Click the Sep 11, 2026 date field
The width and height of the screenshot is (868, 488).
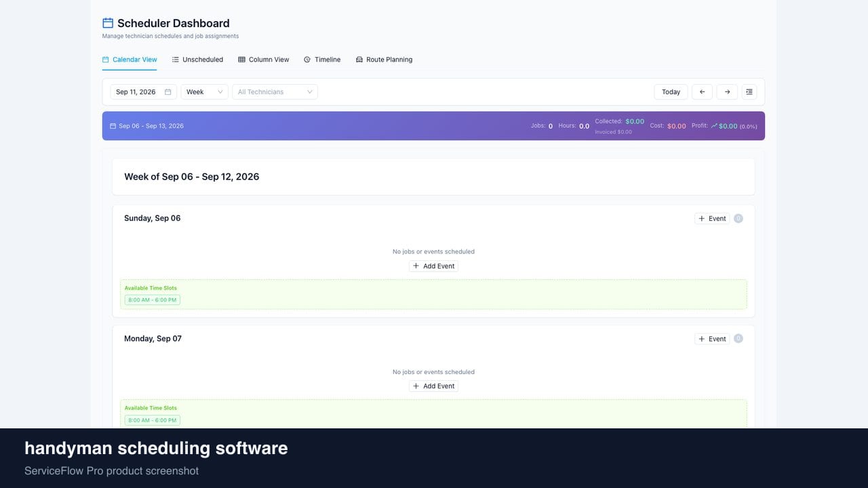point(143,92)
